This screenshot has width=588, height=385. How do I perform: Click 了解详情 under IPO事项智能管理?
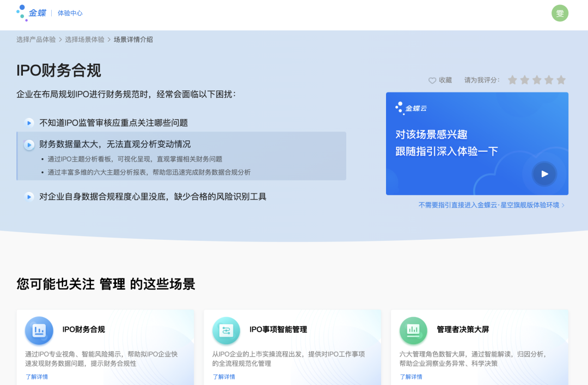(224, 377)
